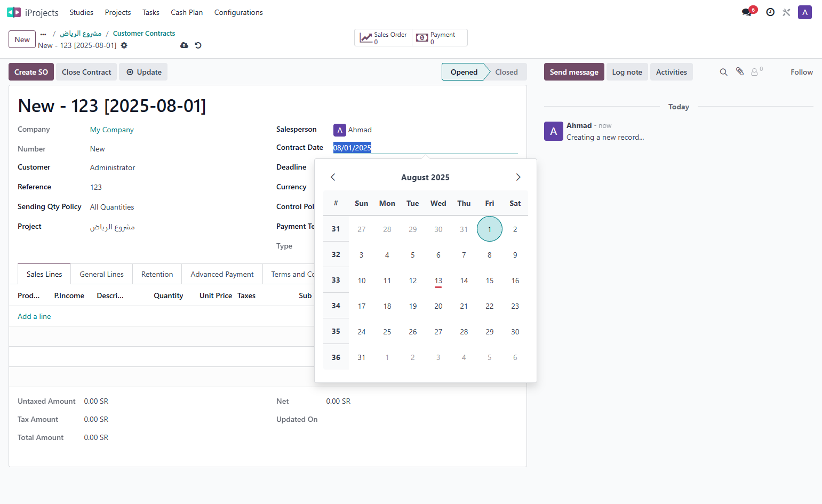This screenshot has width=822, height=504.
Task: Switch to the Retention tab
Action: (157, 274)
